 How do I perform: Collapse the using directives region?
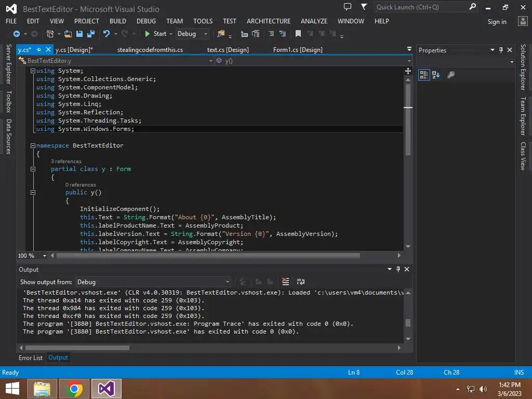coord(33,71)
